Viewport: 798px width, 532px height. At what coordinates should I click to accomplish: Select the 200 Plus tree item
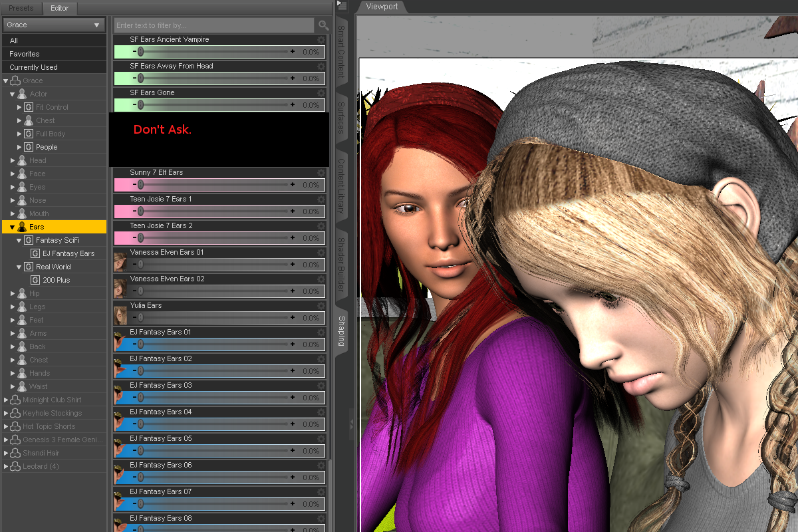57,280
